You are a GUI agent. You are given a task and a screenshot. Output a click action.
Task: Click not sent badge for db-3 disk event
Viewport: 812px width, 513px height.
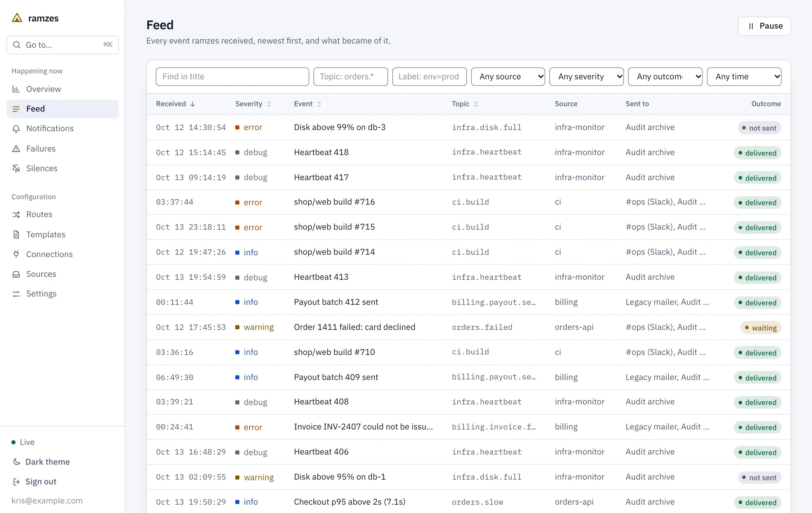point(759,128)
